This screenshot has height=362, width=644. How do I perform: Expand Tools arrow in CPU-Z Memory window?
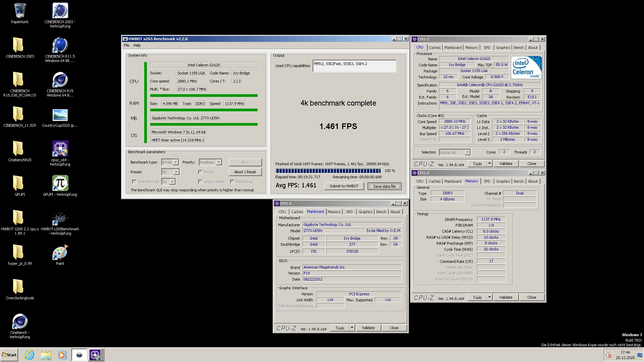click(489, 297)
